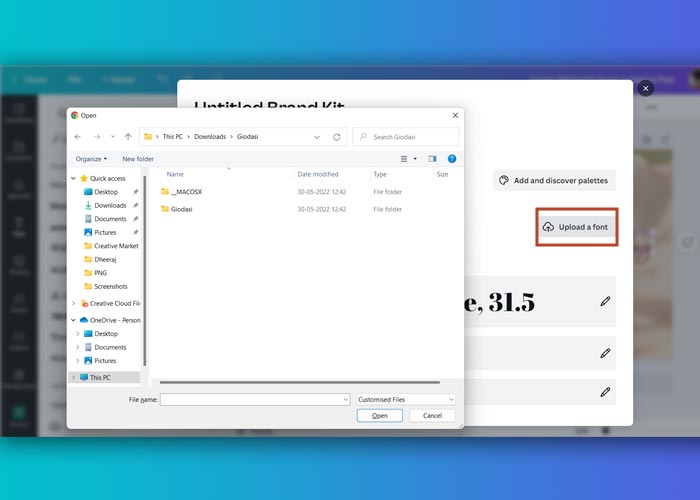Click 'This PC' in the address path
The width and height of the screenshot is (700, 500).
172,137
